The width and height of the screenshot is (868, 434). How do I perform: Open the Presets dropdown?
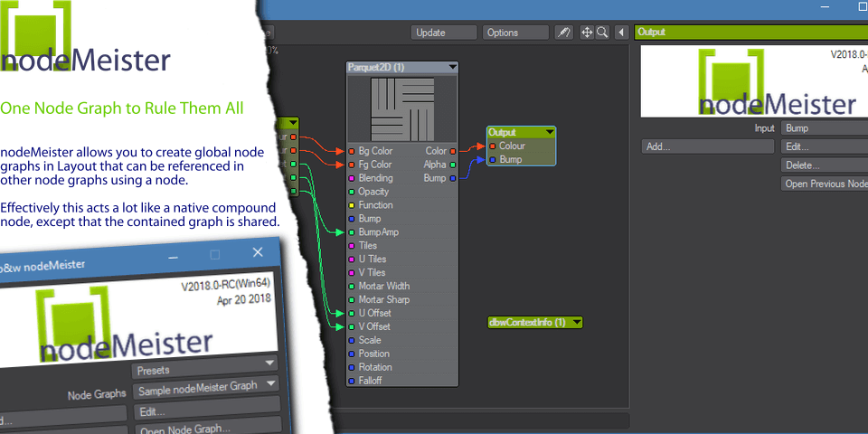[205, 369]
